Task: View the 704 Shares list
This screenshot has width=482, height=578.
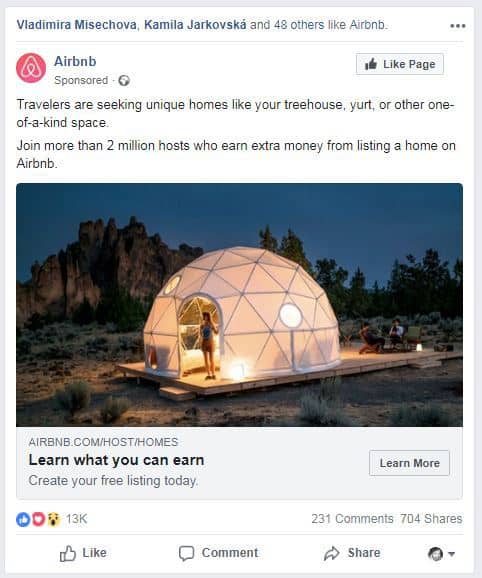Action: click(431, 519)
